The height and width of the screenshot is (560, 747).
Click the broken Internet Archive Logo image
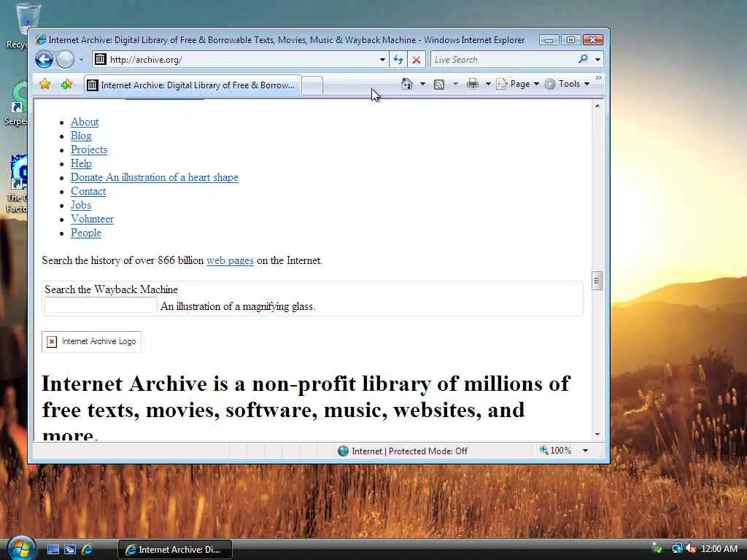(91, 341)
